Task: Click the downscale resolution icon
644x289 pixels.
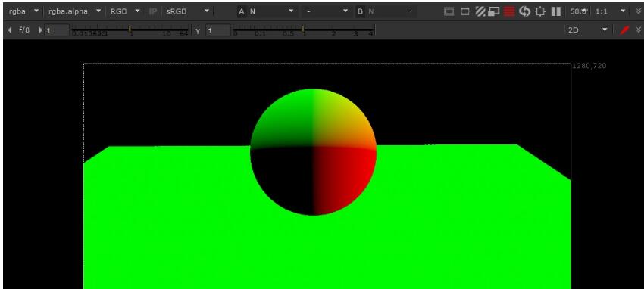Action: tap(494, 11)
